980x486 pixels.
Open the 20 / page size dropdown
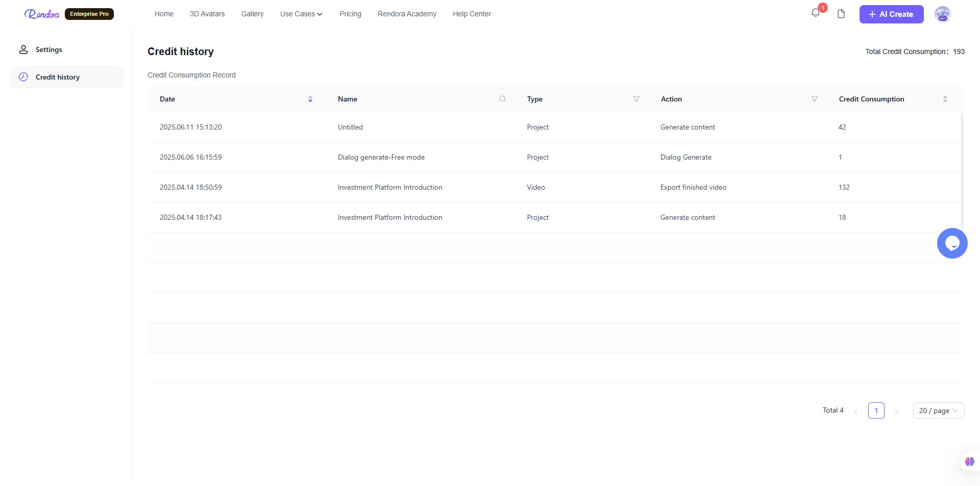point(938,411)
